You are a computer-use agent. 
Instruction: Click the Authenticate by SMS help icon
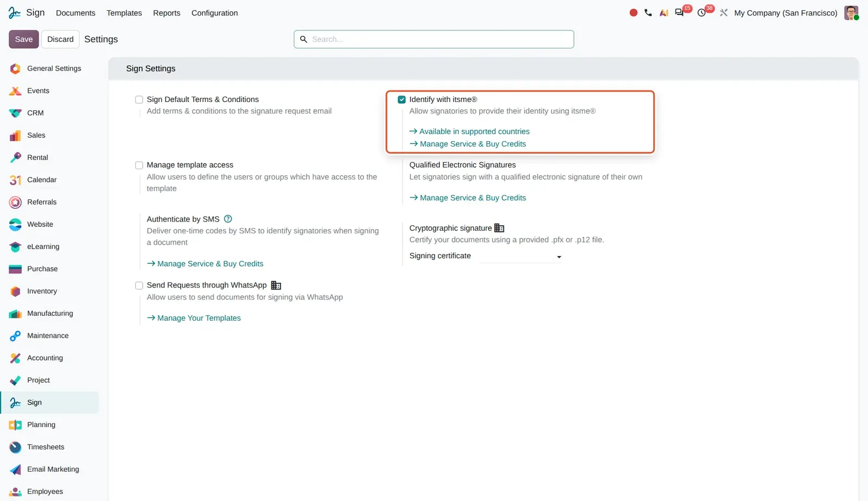pyautogui.click(x=228, y=219)
